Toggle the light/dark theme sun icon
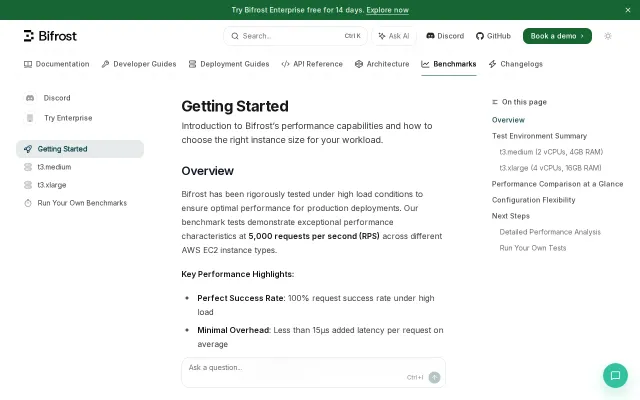This screenshot has height=400, width=640. point(608,36)
